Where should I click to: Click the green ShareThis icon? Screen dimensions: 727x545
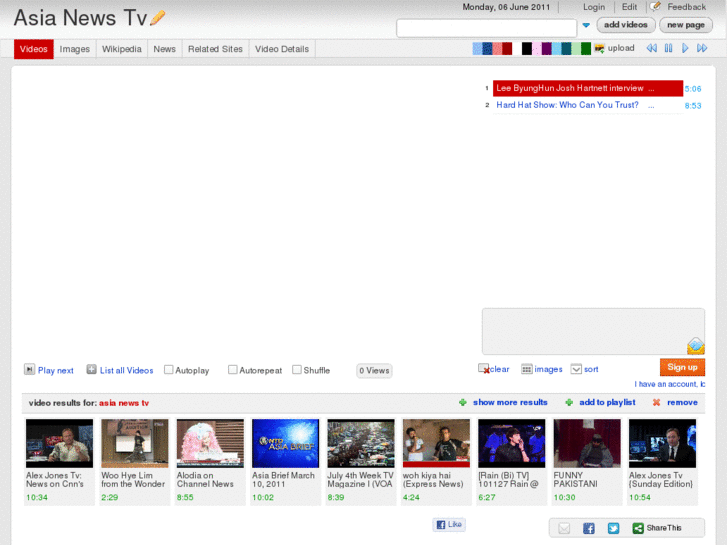click(638, 528)
